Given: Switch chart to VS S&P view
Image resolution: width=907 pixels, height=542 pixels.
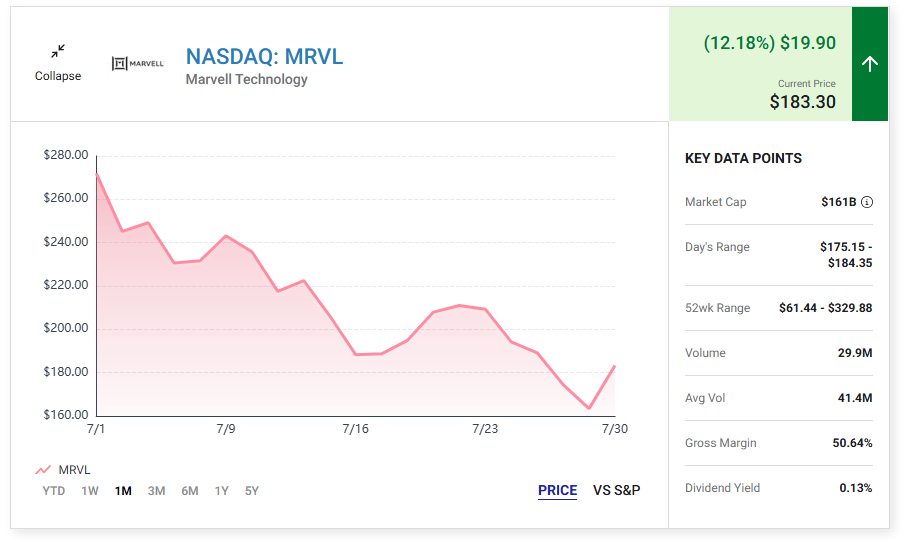Looking at the screenshot, I should (617, 491).
